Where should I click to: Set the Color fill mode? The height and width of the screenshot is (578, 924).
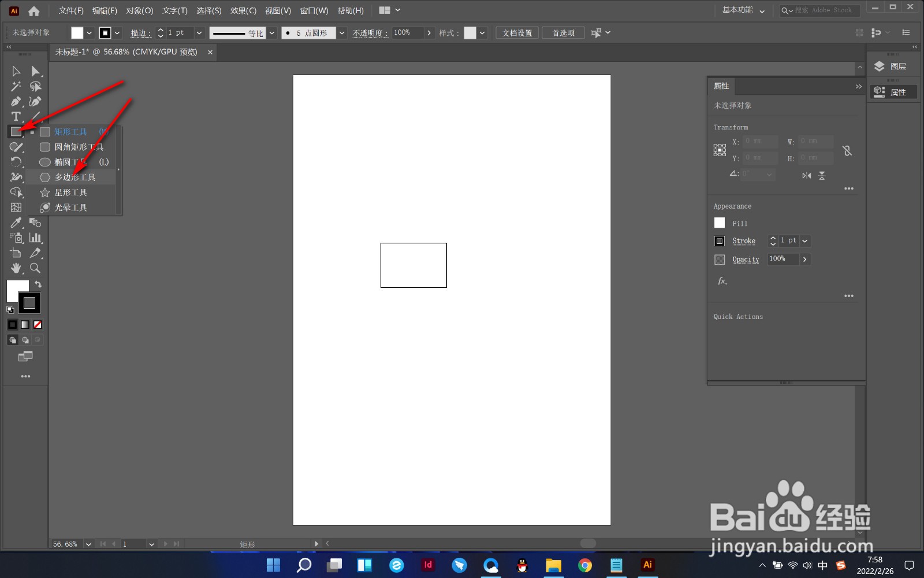pos(13,325)
